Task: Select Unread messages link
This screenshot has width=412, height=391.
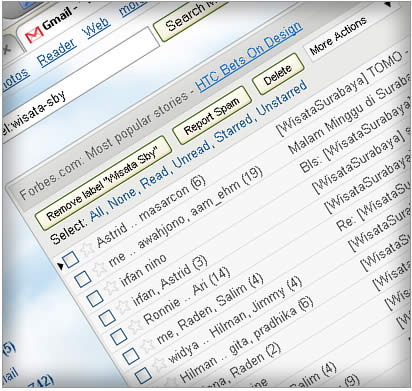Action: coord(192,153)
